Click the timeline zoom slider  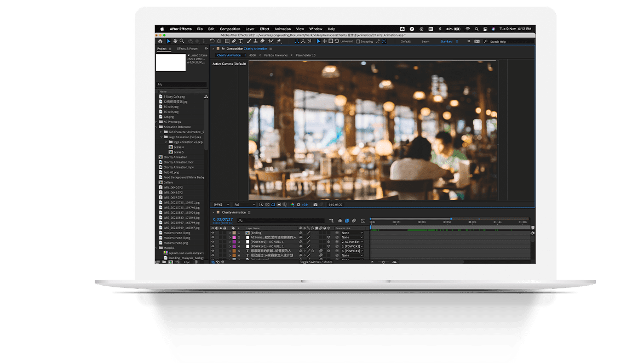(383, 262)
